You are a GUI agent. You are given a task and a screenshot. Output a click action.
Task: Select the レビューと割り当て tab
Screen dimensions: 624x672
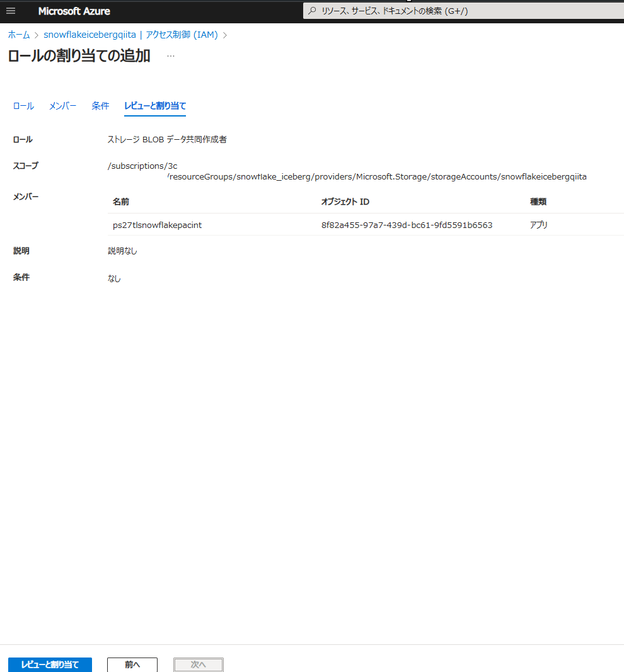[x=155, y=106]
